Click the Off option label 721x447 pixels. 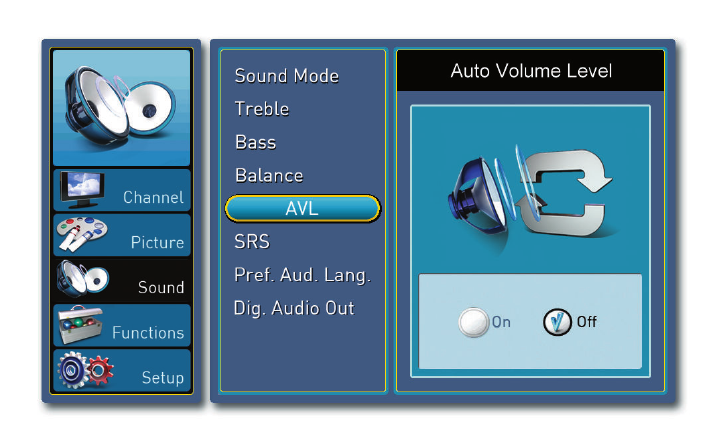(587, 321)
